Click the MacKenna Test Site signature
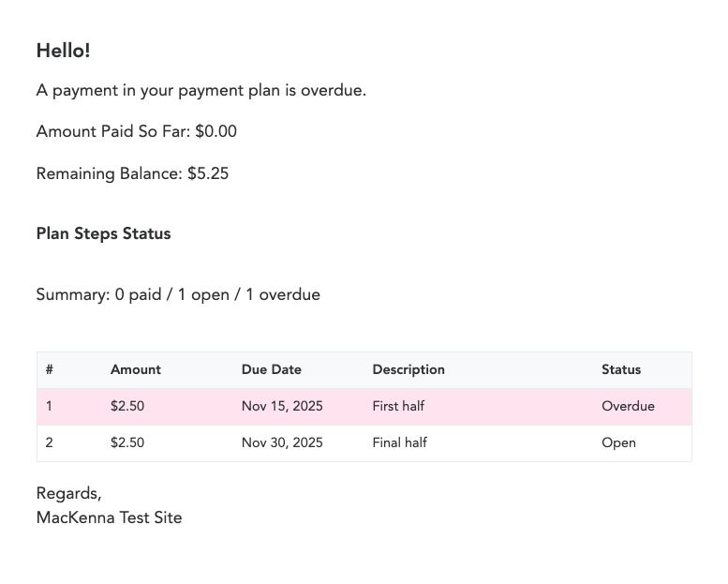Viewport: 728px width, 584px height. 109,518
